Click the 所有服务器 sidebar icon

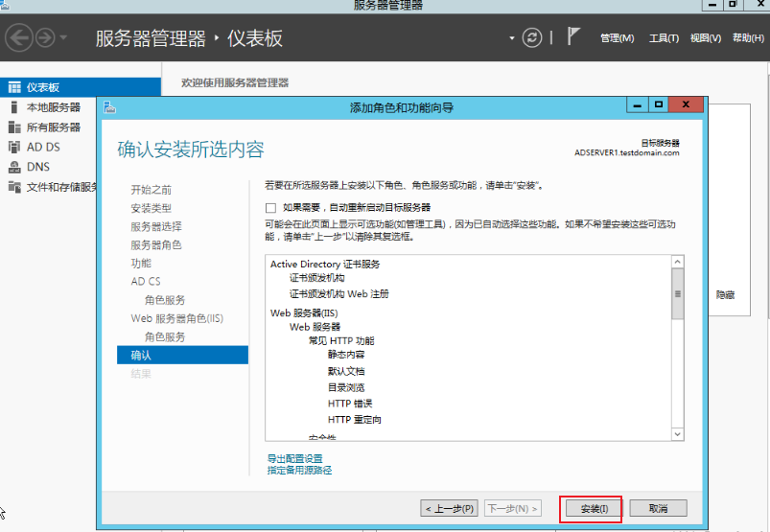(x=14, y=127)
